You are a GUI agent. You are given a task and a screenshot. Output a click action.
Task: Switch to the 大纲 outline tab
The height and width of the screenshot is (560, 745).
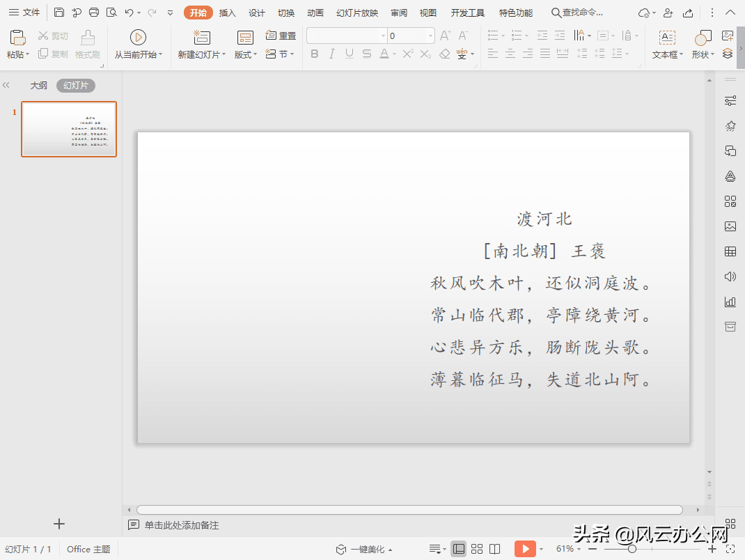pyautogui.click(x=39, y=85)
